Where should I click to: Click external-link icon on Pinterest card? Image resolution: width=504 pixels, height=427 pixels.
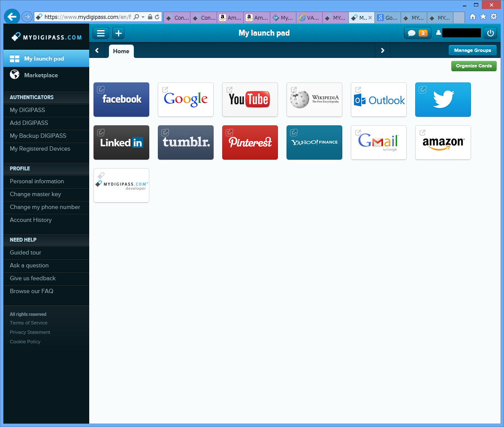click(x=229, y=132)
